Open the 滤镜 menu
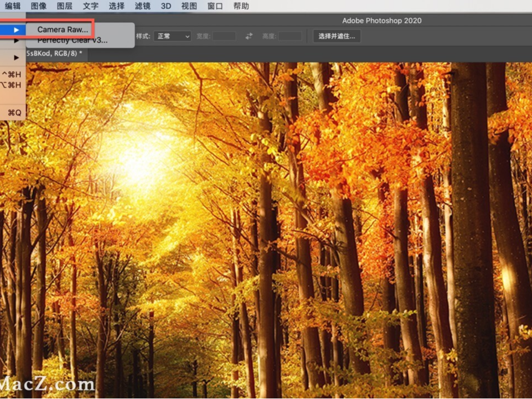The image size is (532, 399). click(x=142, y=6)
